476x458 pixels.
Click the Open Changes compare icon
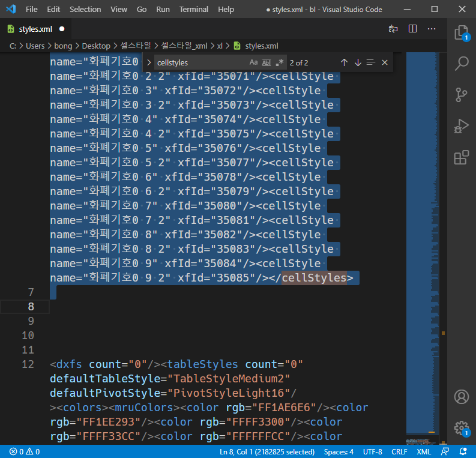coord(393,29)
